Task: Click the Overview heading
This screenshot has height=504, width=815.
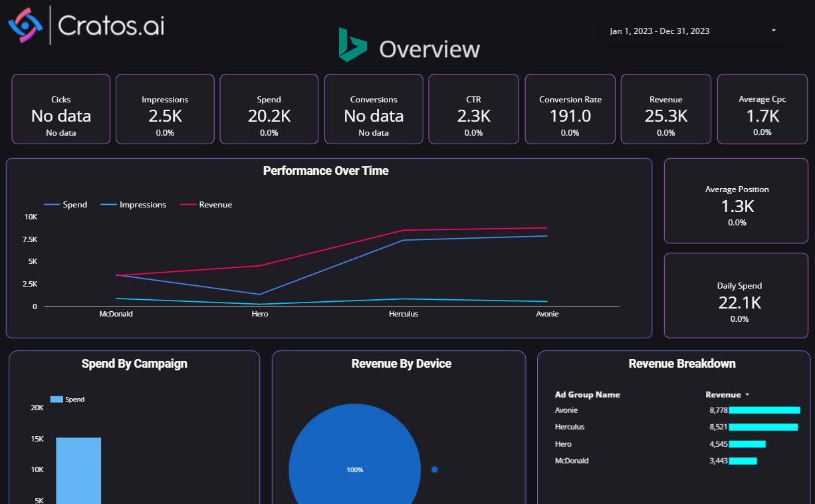Action: point(429,49)
